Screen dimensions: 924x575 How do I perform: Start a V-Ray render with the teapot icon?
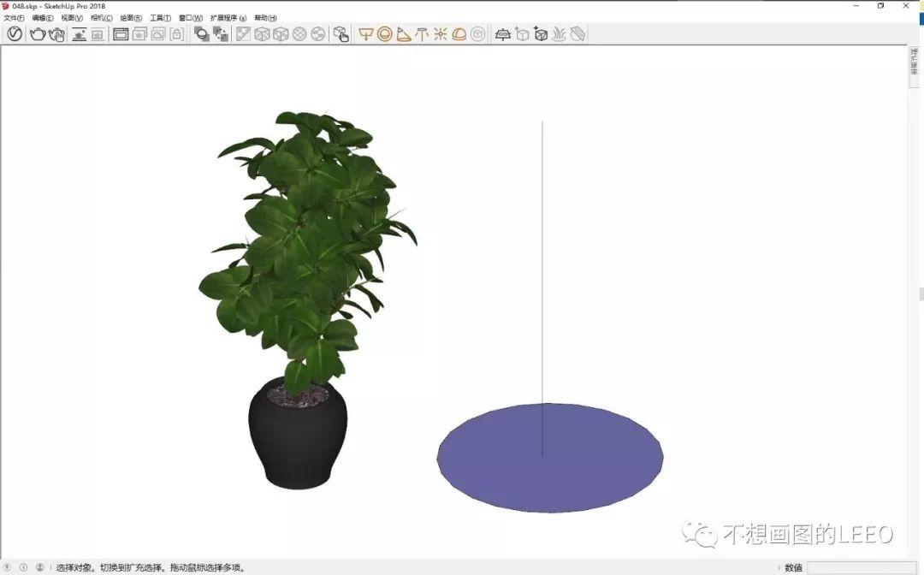38,34
